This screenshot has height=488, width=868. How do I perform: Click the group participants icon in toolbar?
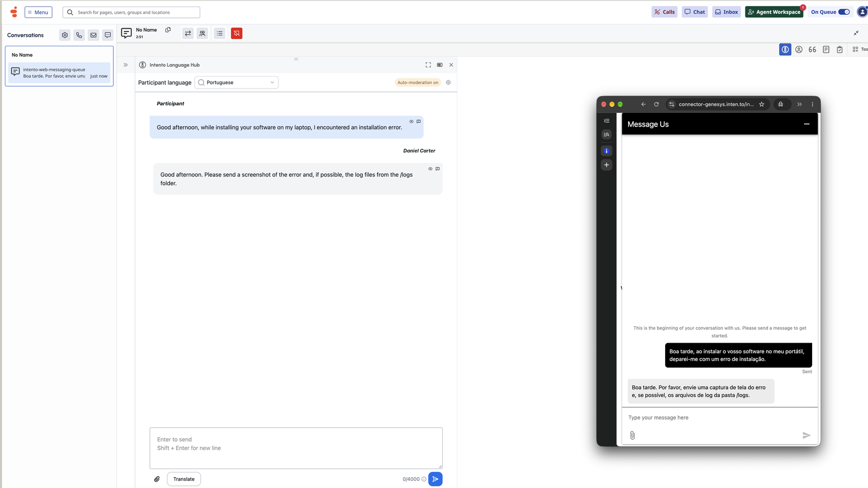point(202,34)
